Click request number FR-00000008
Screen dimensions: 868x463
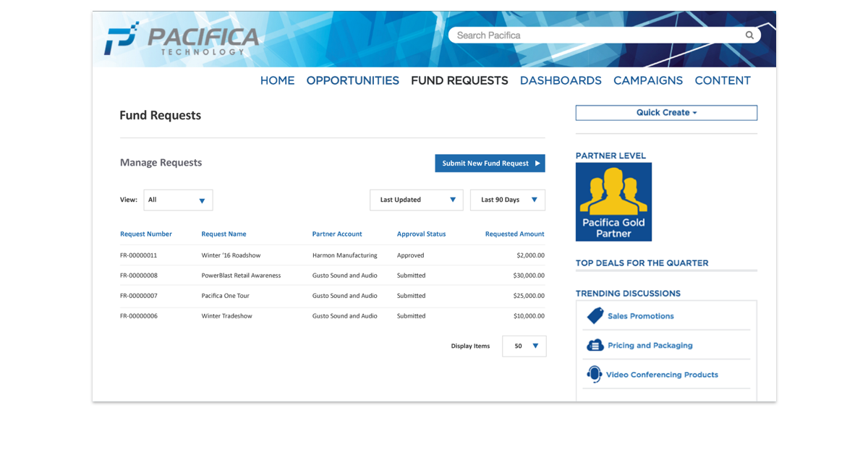138,276
